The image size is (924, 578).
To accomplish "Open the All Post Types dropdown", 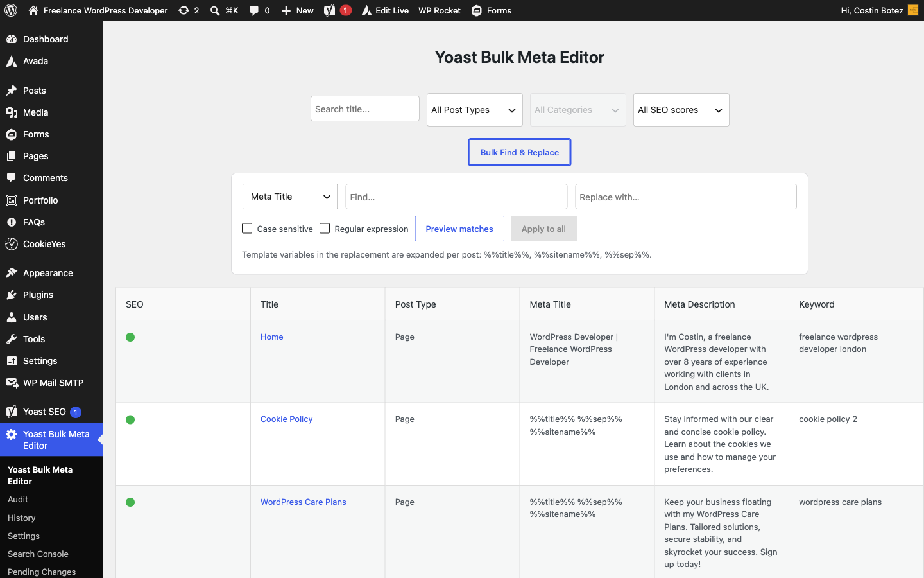I will pyautogui.click(x=475, y=110).
